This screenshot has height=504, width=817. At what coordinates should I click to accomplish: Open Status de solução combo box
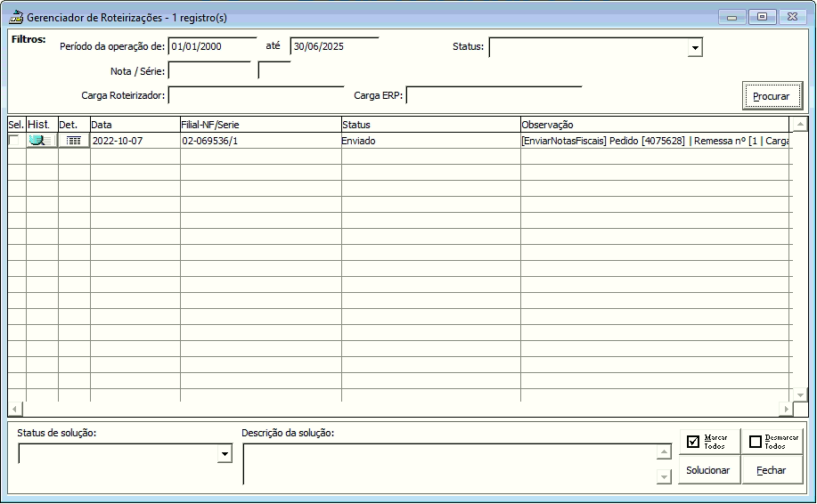tap(225, 454)
